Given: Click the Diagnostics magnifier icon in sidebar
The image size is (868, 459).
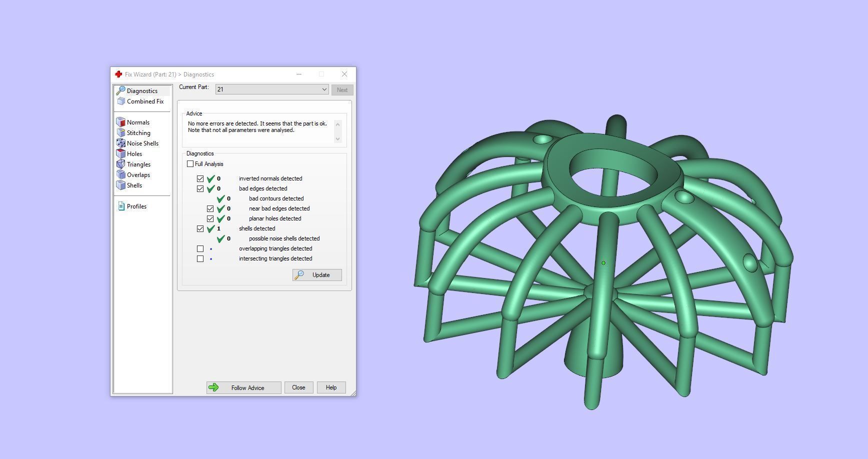Looking at the screenshot, I should tap(120, 90).
